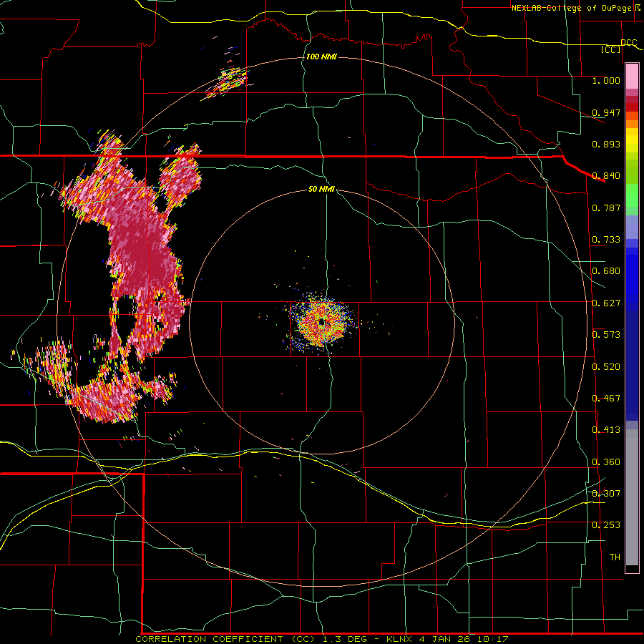
Task: Click the DCC label above the legend
Action: [629, 43]
